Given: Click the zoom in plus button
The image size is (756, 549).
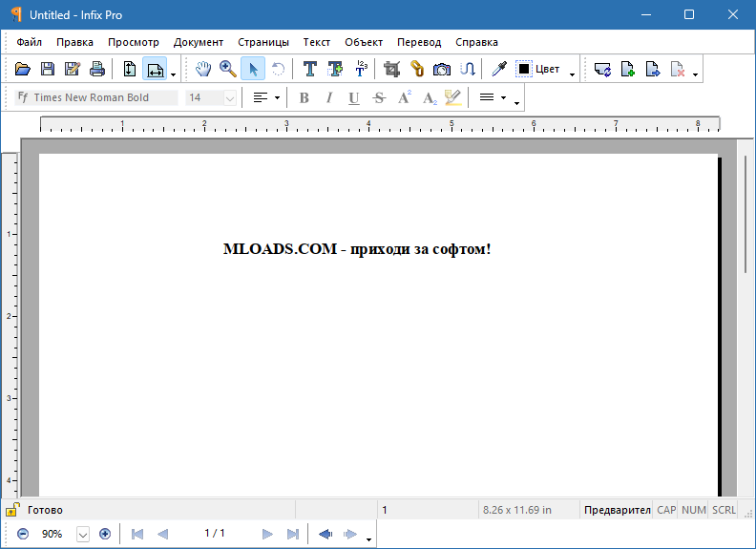Looking at the screenshot, I should (105, 534).
